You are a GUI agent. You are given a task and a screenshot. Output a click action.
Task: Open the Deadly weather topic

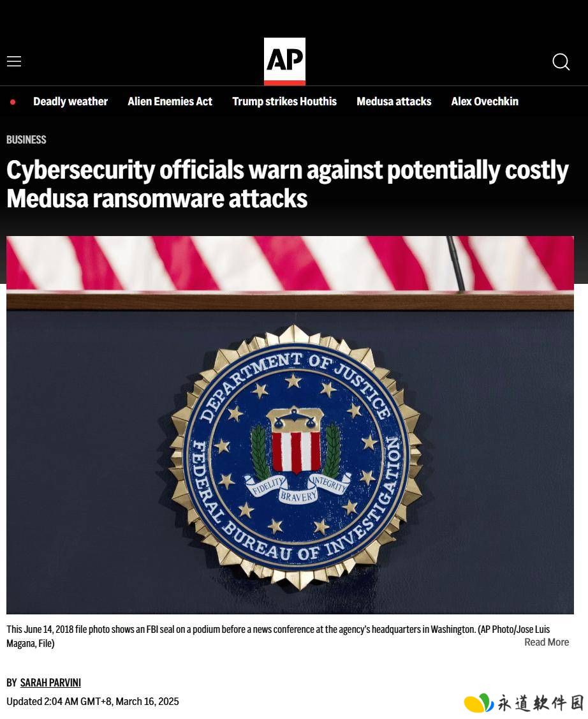[71, 101]
